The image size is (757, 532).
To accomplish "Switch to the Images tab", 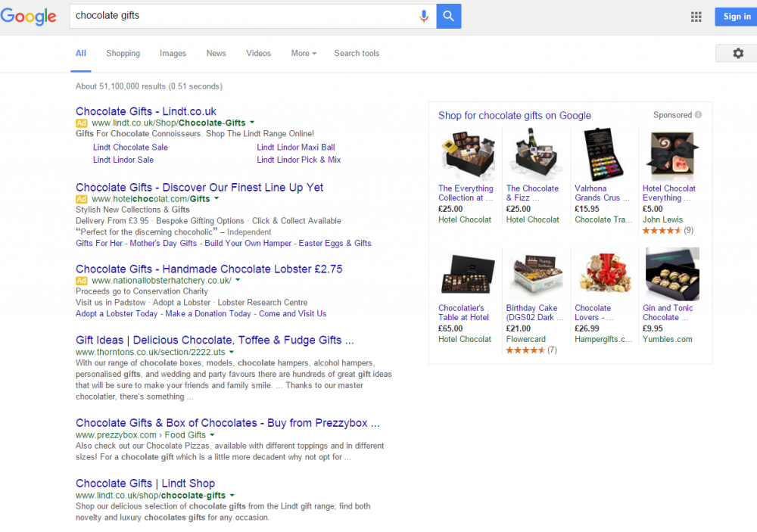I will (173, 53).
